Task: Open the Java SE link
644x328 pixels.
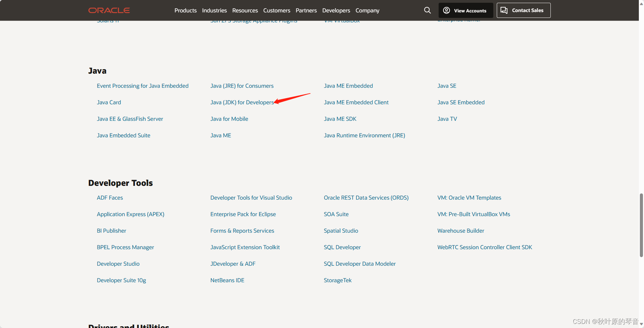Action: (447, 86)
